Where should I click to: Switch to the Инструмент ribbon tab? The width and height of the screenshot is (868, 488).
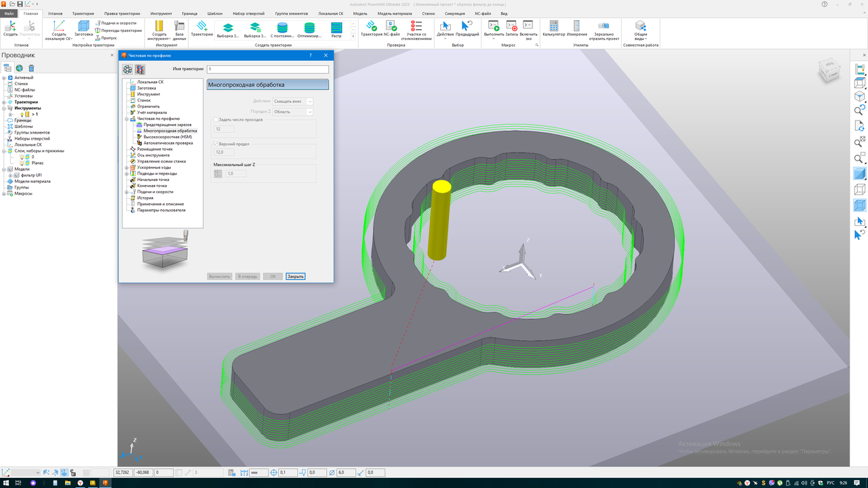(161, 14)
